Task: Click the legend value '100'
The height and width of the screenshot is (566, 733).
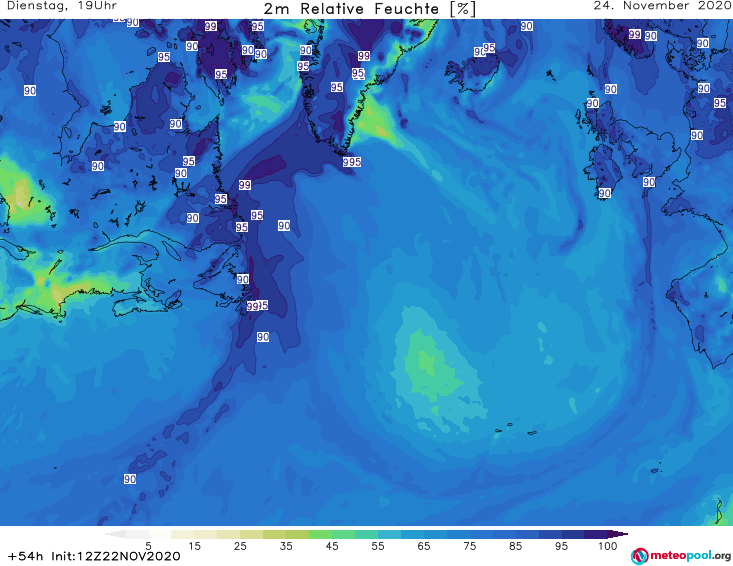Action: (x=608, y=546)
